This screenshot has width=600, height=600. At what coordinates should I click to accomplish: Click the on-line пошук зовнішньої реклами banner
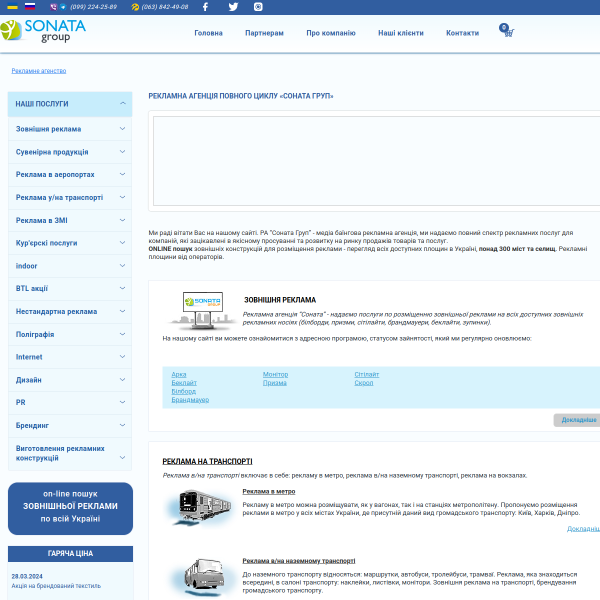point(70,508)
